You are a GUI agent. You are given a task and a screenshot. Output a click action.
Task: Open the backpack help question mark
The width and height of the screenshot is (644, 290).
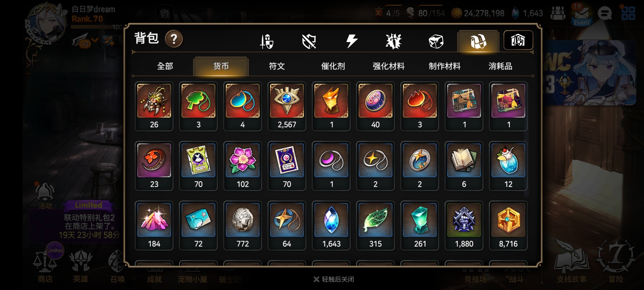click(174, 39)
